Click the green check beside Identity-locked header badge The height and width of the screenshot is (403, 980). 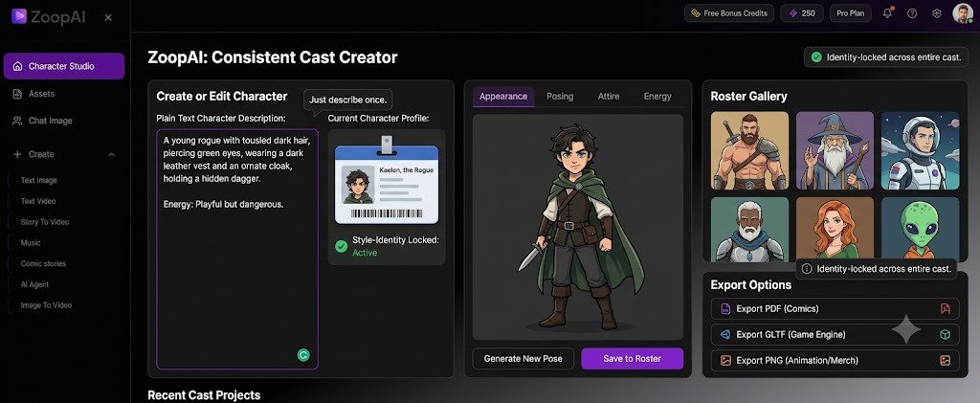pyautogui.click(x=816, y=57)
